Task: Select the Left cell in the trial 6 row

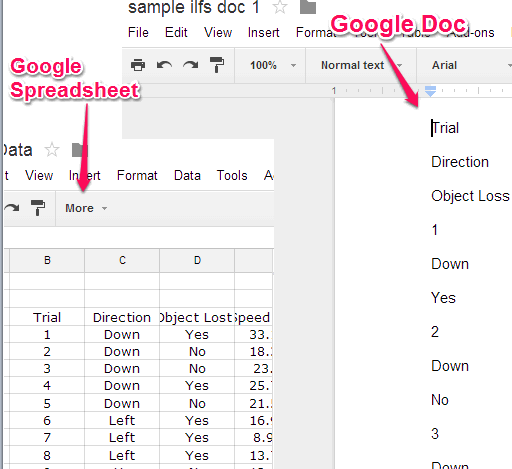Action: 122,420
